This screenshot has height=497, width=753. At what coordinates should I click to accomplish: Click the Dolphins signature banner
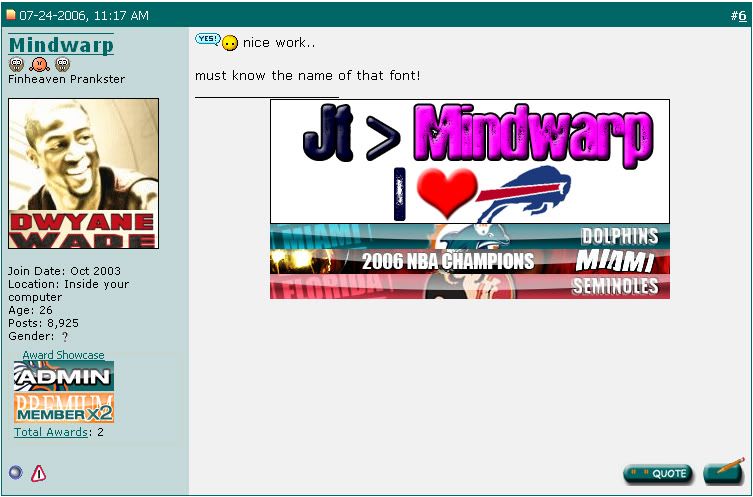(470, 236)
